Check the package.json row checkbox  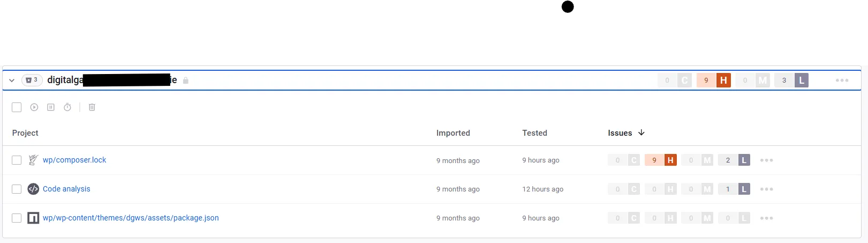tap(17, 218)
